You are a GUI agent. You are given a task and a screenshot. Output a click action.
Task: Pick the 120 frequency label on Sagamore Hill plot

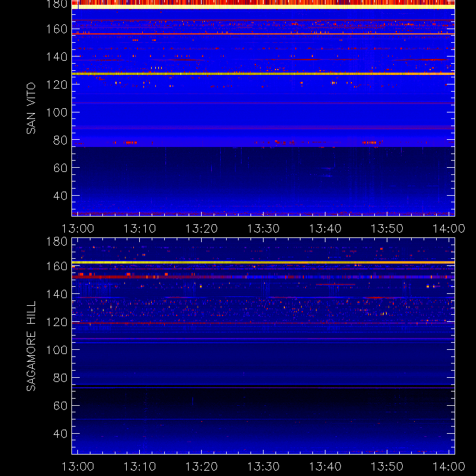57,322
